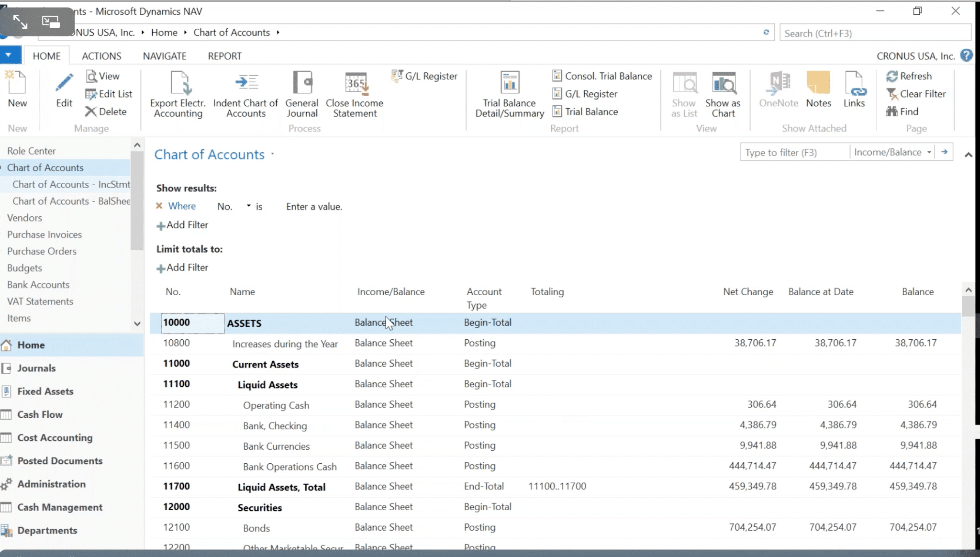Open Links attachment
The height and width of the screenshot is (557, 980).
tap(854, 89)
